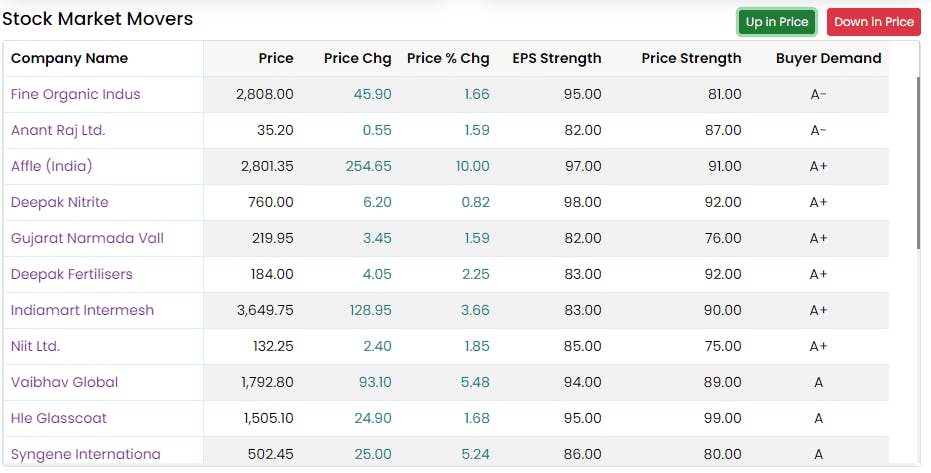The height and width of the screenshot is (473, 931).
Task: Select Indiamart Intermesh link
Action: coord(82,310)
